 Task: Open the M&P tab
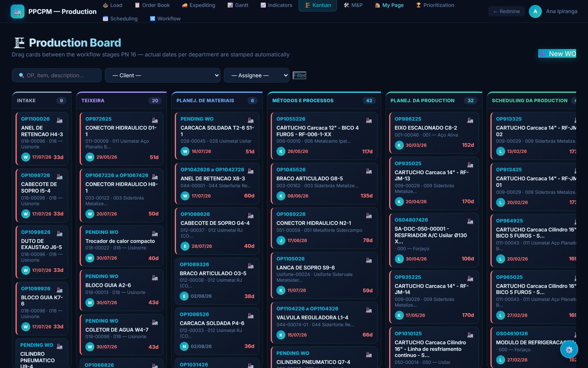[x=353, y=5]
